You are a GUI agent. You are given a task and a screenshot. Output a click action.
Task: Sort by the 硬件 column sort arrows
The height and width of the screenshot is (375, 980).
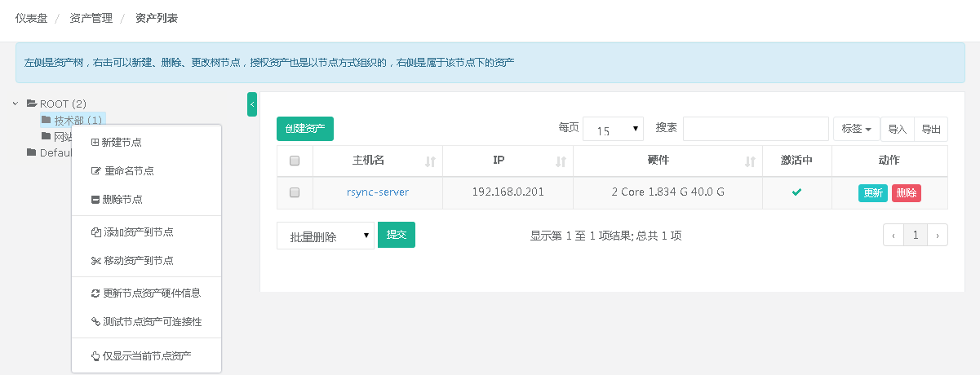(750, 161)
